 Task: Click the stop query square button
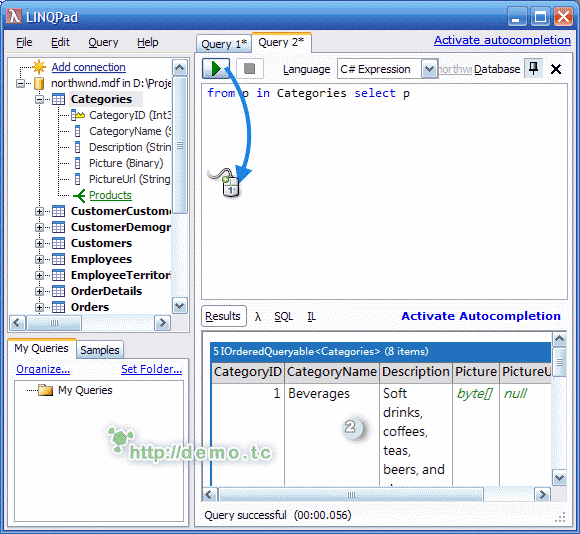(250, 69)
